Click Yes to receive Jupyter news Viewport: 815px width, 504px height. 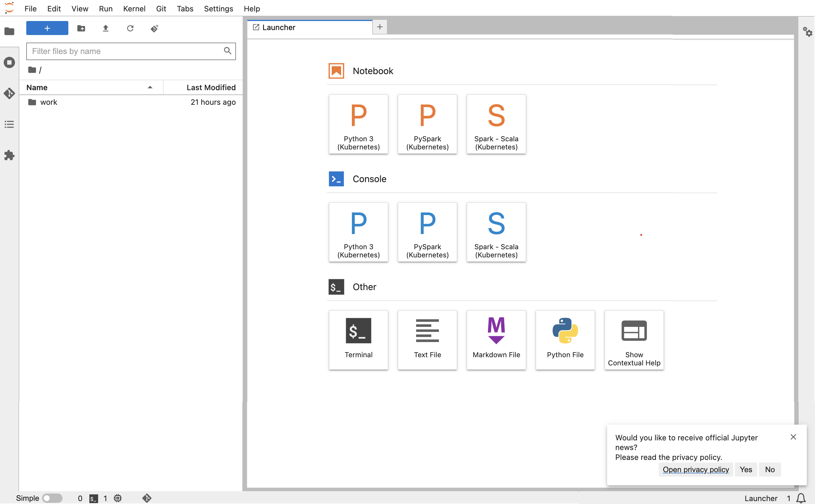click(746, 470)
